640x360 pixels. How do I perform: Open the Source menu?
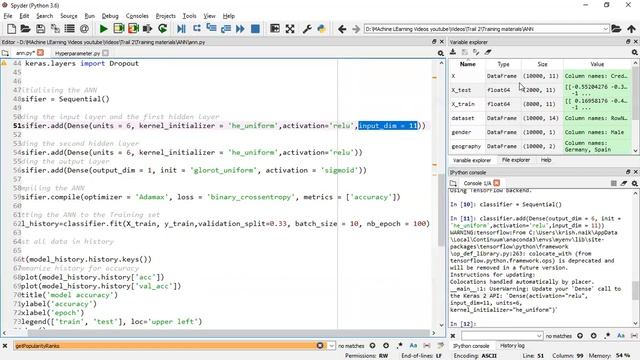[69, 16]
